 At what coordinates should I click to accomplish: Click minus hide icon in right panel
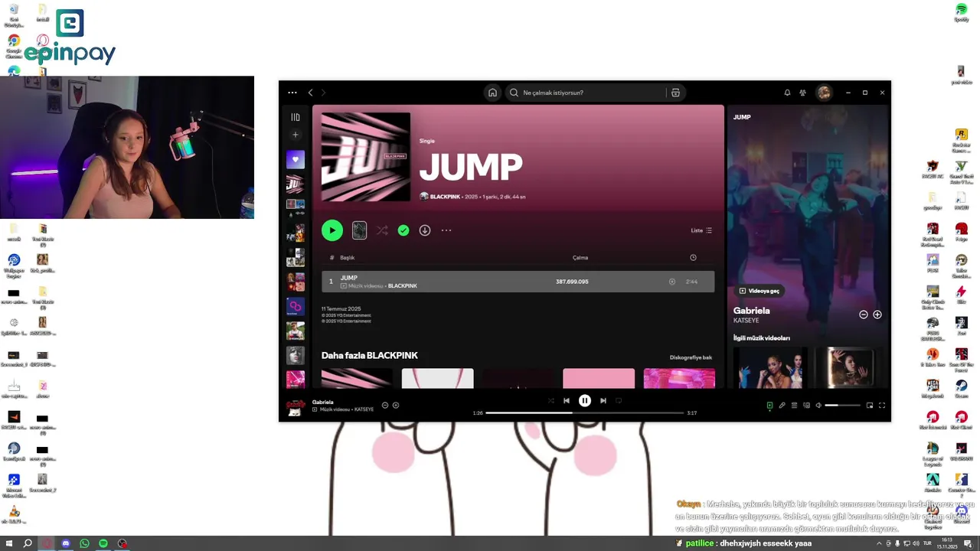click(x=864, y=315)
